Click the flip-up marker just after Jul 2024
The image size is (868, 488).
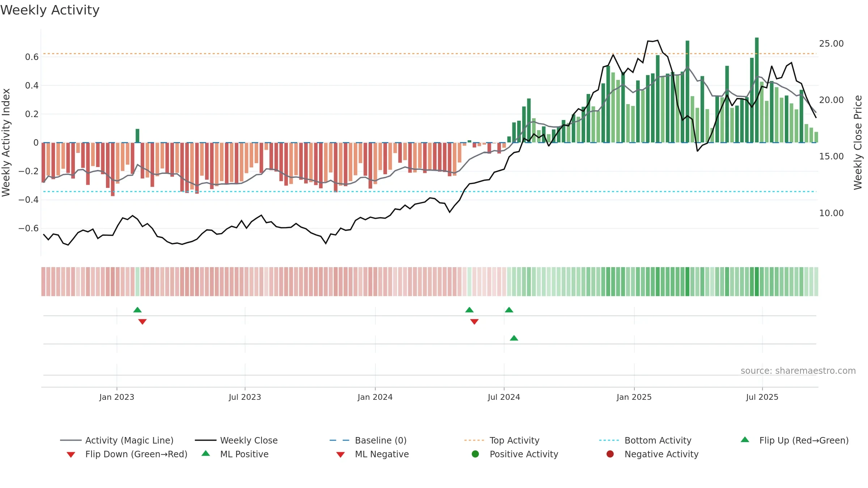(x=509, y=310)
